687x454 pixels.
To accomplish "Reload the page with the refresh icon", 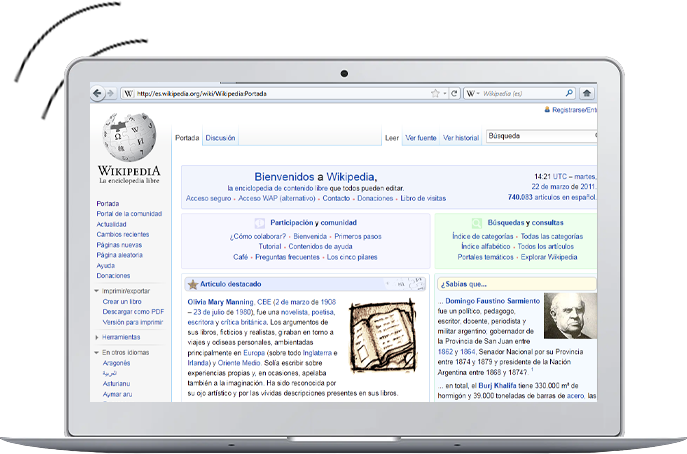I will (454, 93).
